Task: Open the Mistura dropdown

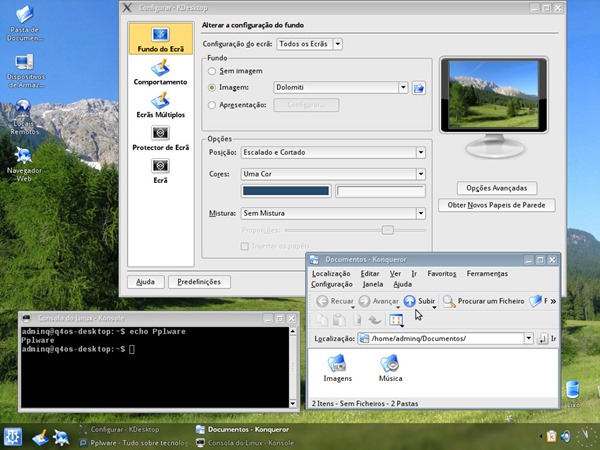Action: coord(333,213)
